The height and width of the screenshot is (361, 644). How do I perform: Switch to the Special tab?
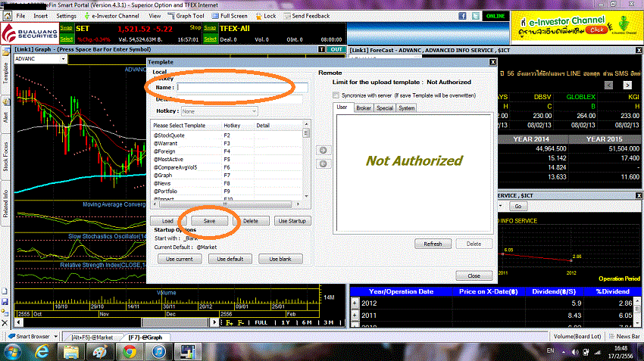coord(385,108)
